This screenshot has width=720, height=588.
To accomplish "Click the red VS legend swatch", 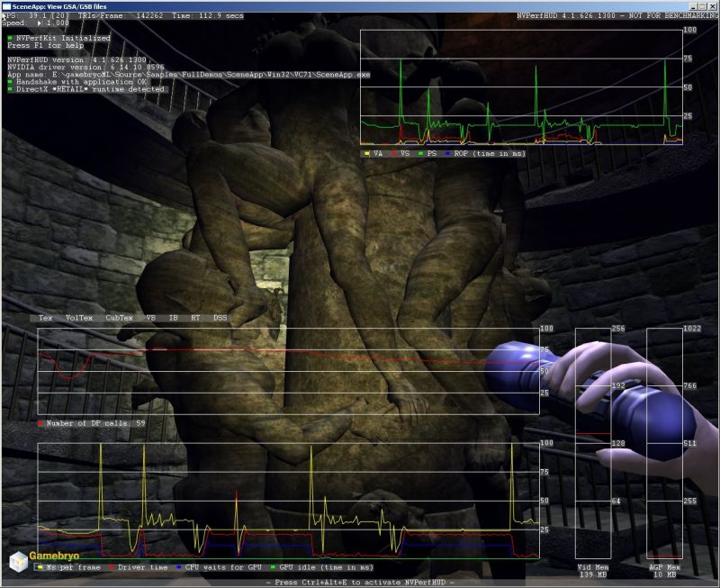I will coord(394,153).
